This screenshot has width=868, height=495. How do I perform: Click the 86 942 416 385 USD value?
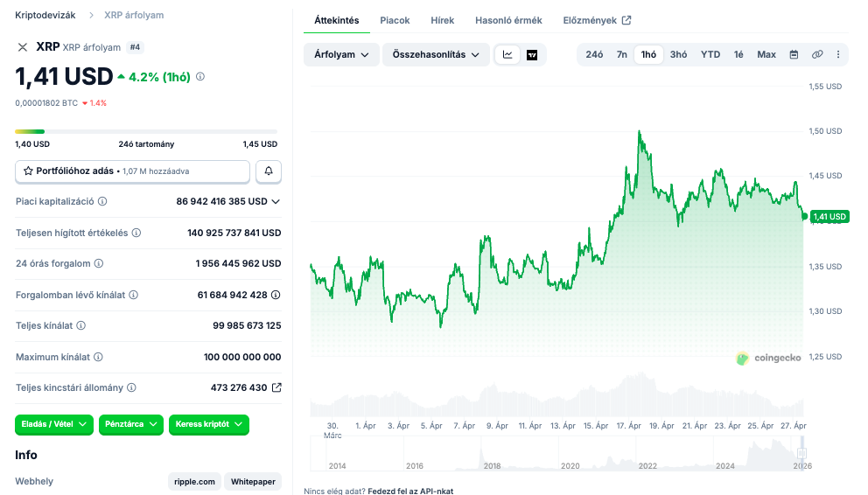pyautogui.click(x=222, y=201)
